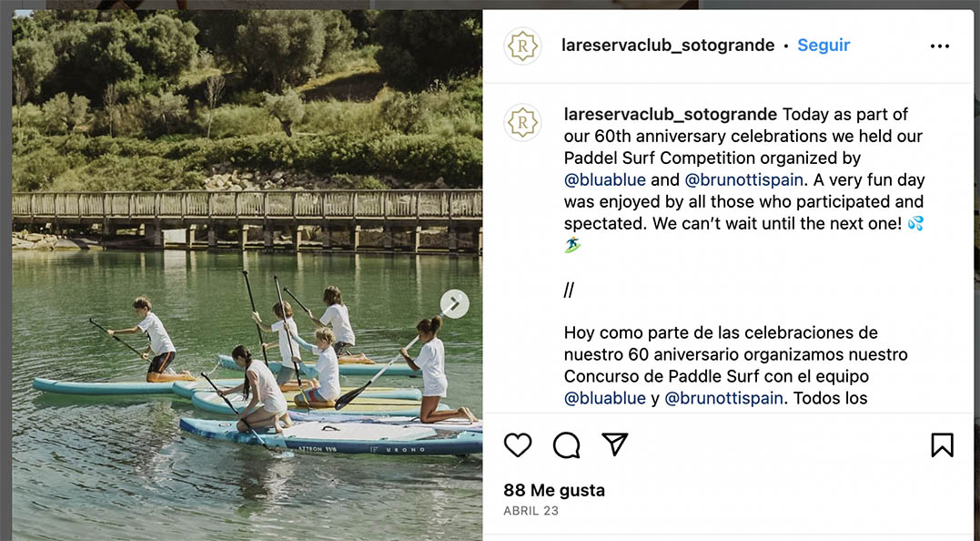Share post with the paper plane icon

coord(616,444)
